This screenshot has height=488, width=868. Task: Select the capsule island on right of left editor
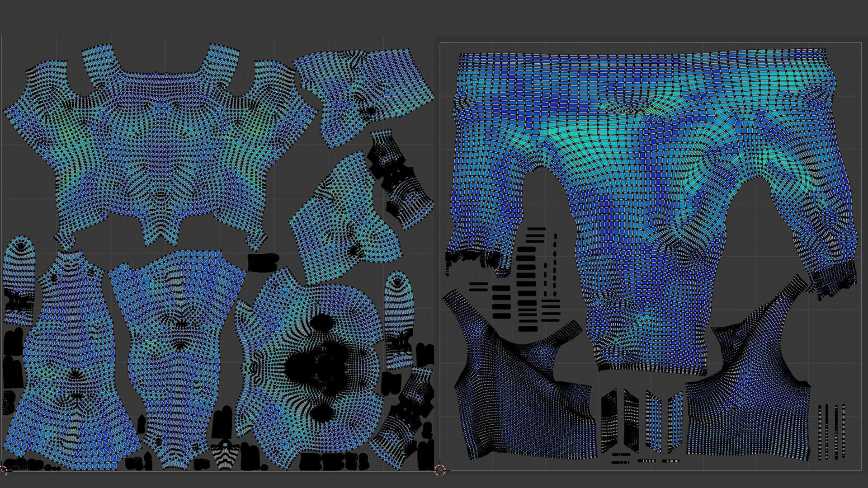[399, 316]
